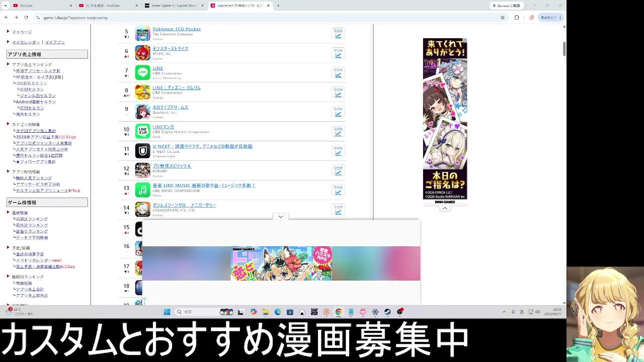
Task: Open File Explorer from the taskbar
Action: click(x=266, y=312)
